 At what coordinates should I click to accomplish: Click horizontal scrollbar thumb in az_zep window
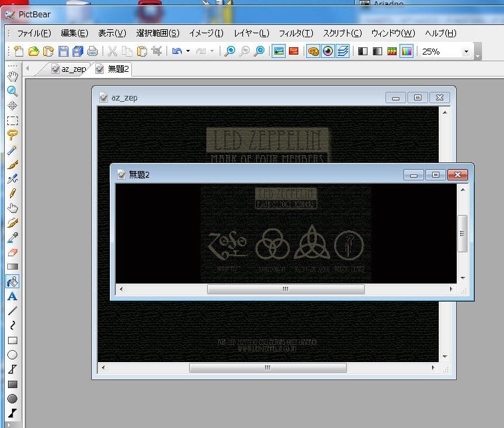268,367
